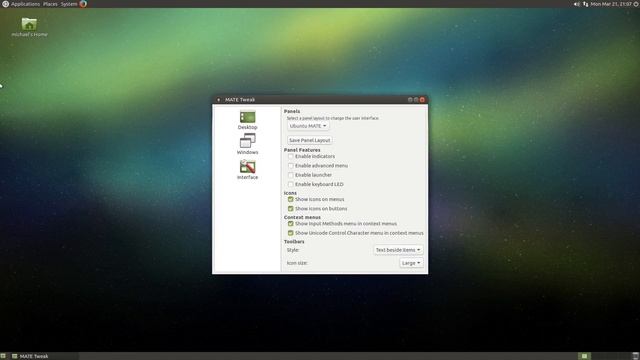Enable advanced menu checkbox
Image resolution: width=640 pixels, height=360 pixels.
pos(291,166)
